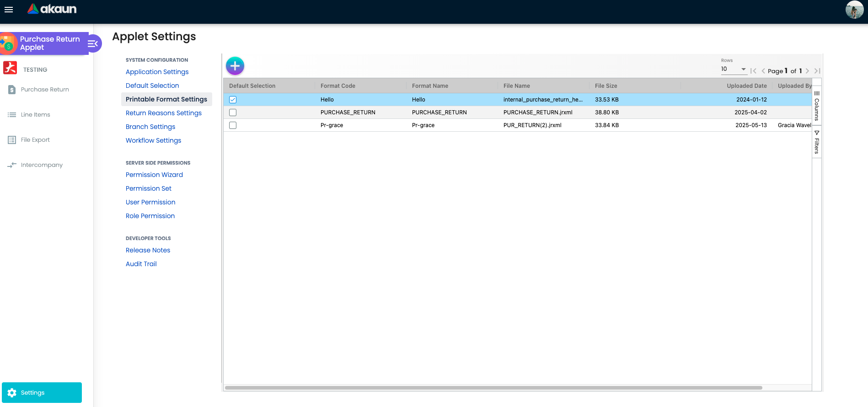Click the horizontal table scrollbar
Viewport: 868px width, 407px height.
[x=493, y=388]
